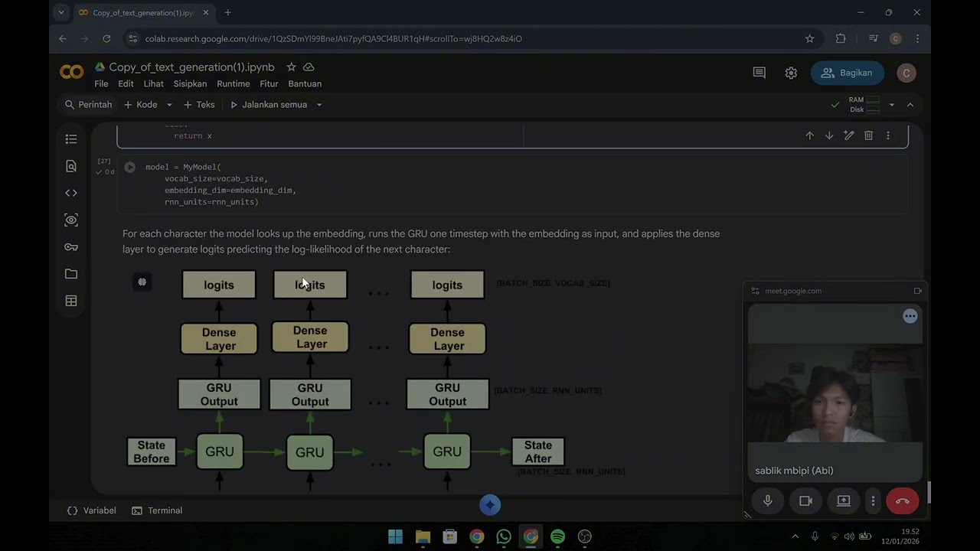Mute microphone in Meet window

[x=768, y=500]
